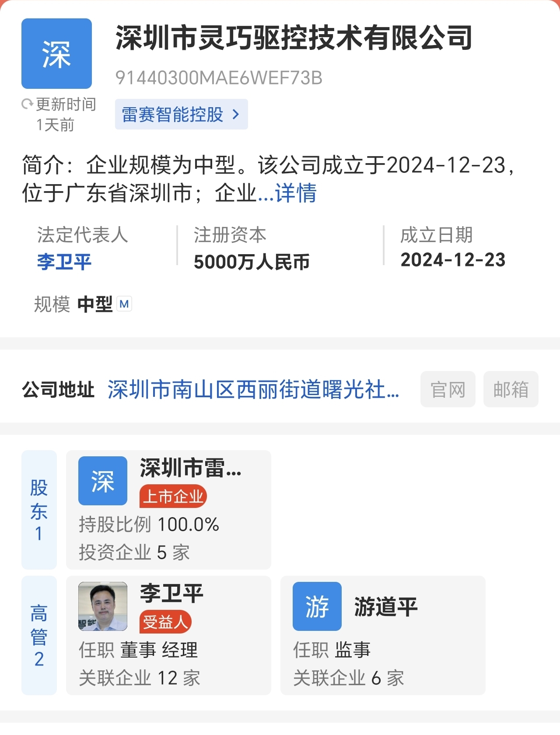Tap the 成立日期 2024-12-23 value below label

pos(453,260)
